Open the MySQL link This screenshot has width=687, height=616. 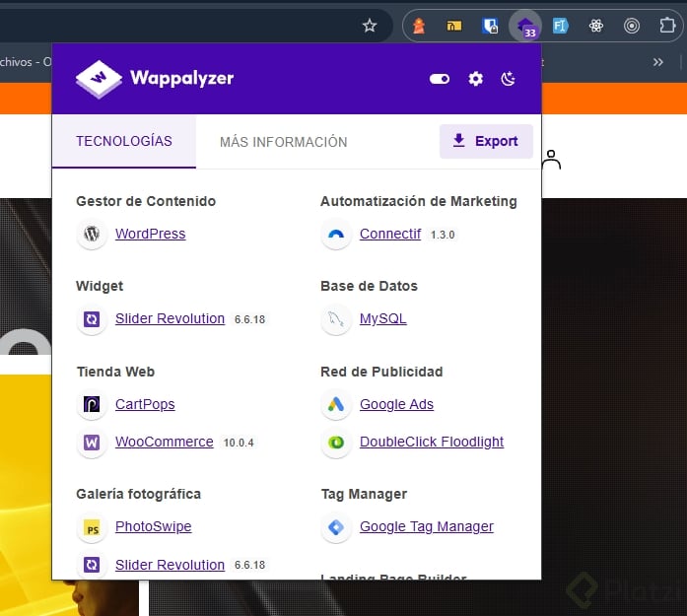(383, 318)
